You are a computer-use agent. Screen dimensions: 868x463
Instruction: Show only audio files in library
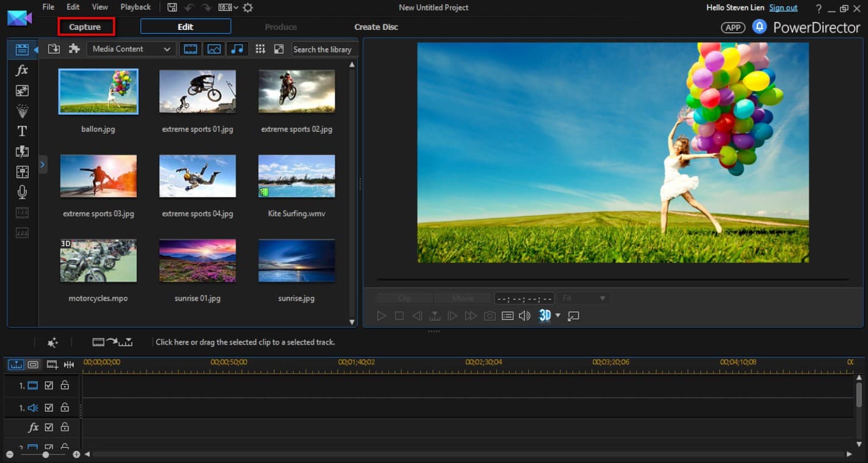tap(237, 49)
